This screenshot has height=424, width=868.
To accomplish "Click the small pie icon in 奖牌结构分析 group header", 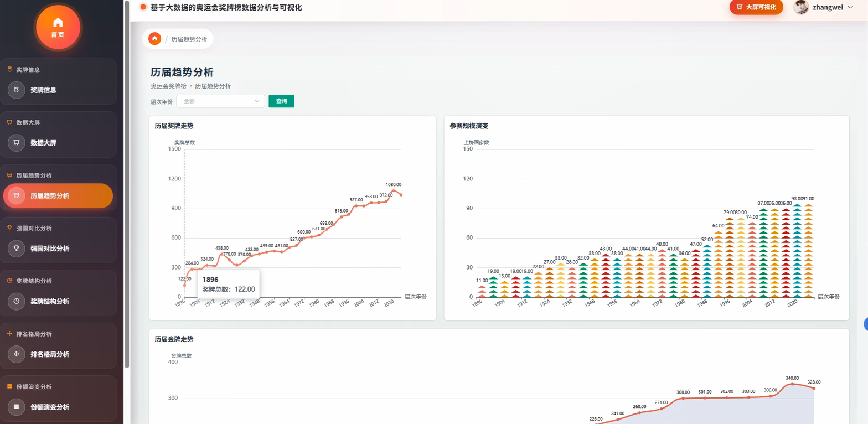I will point(9,281).
